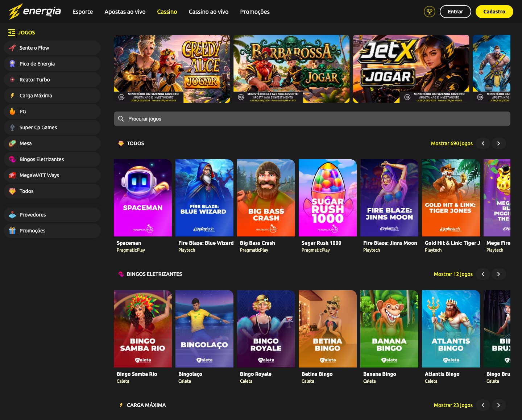522x420 pixels.
Task: Launch the Bingo Royale tile
Action: coord(266,329)
